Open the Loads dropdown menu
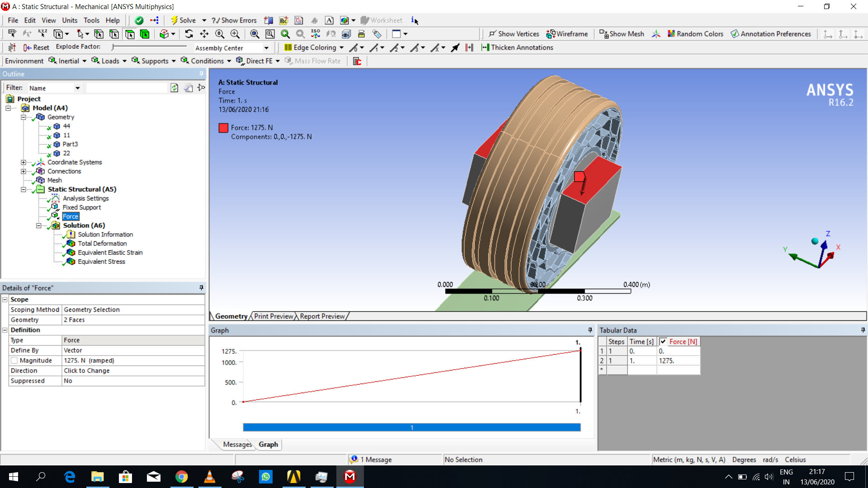This screenshot has width=868, height=488. (x=109, y=61)
